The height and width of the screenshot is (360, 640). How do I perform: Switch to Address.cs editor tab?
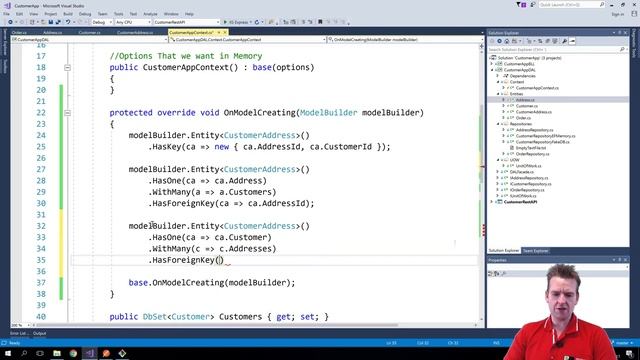[x=53, y=33]
